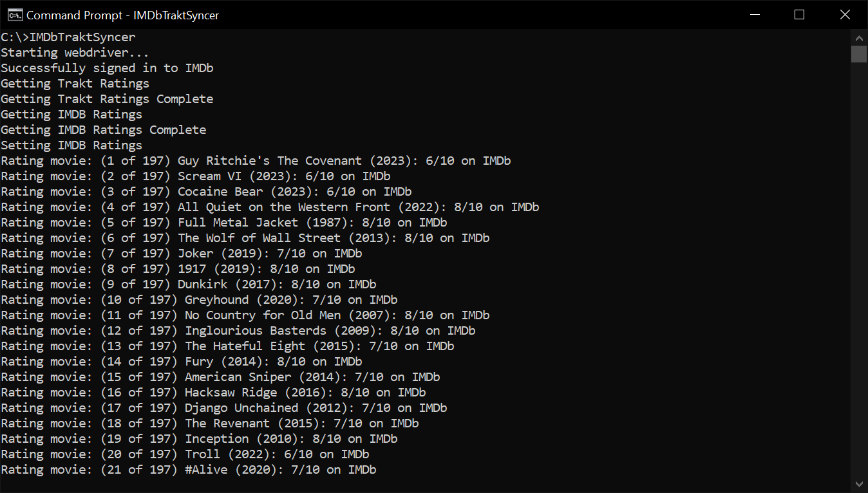This screenshot has width=868, height=493.
Task: Click the 'Django Unchained (2012)' rating line
Action: click(x=223, y=408)
